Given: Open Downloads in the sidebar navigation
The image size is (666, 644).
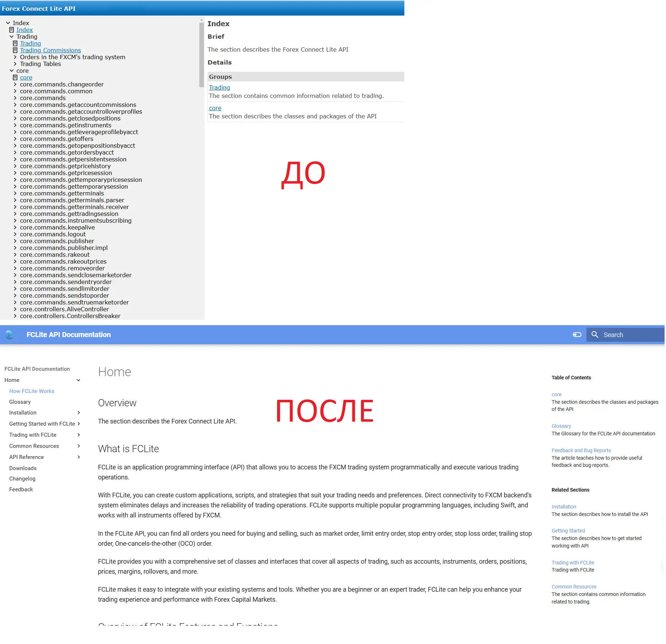Looking at the screenshot, I should click(23, 468).
